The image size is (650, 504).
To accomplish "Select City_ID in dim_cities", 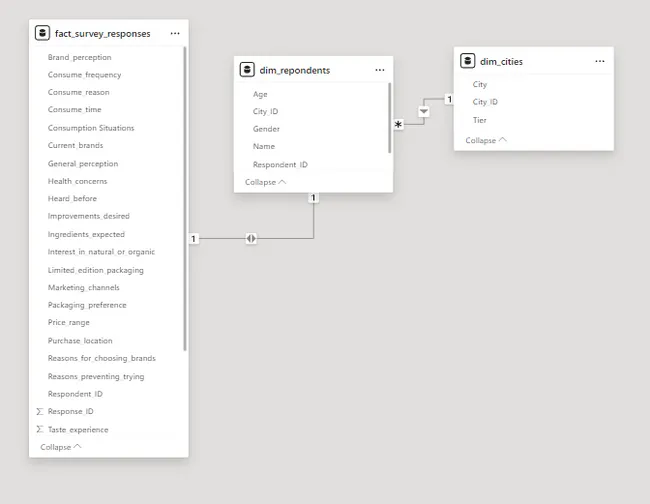I will (485, 102).
